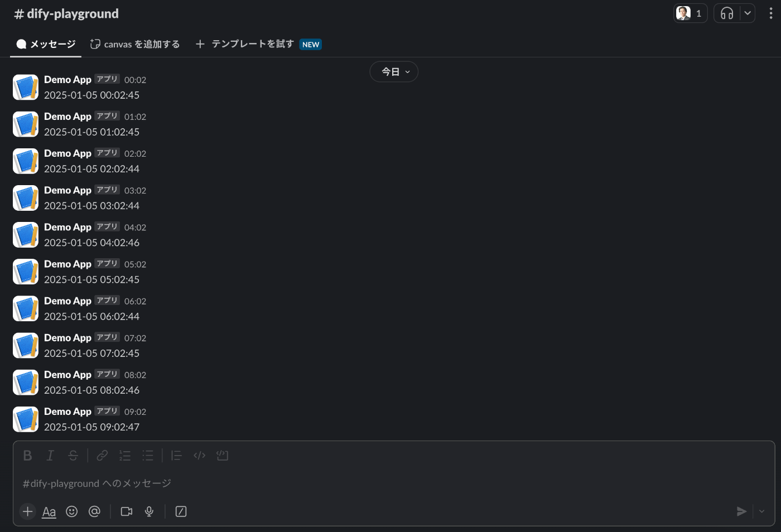Viewport: 781px width, 532px height.
Task: Open blockquote formatting
Action: 176,456
